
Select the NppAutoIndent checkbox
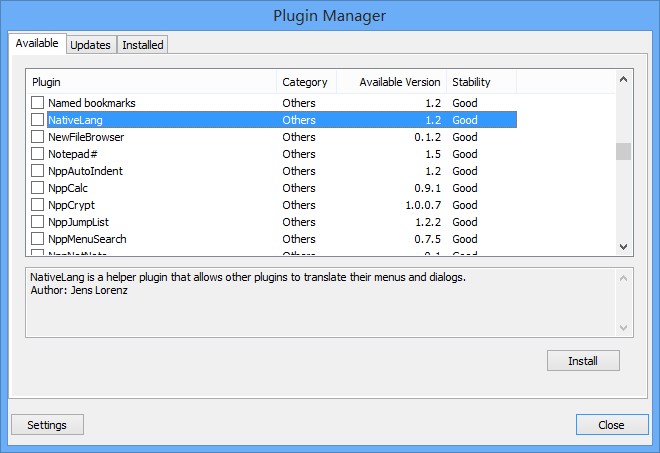pos(37,171)
